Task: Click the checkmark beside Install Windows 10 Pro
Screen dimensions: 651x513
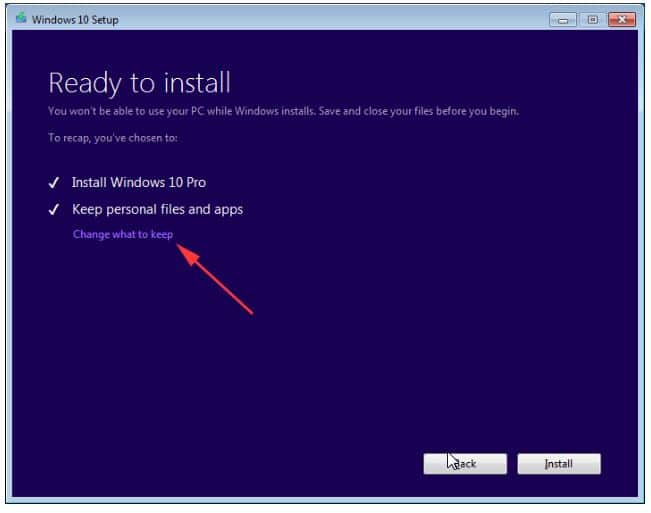Action: (x=54, y=183)
